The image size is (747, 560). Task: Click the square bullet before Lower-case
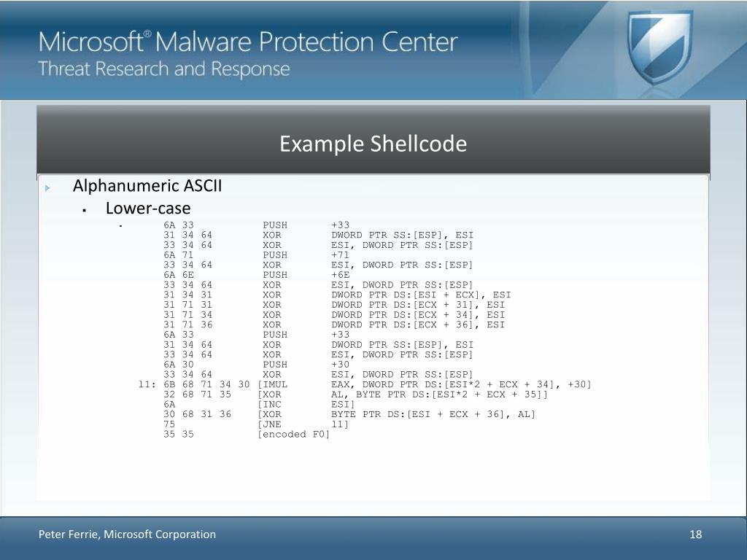click(x=85, y=210)
